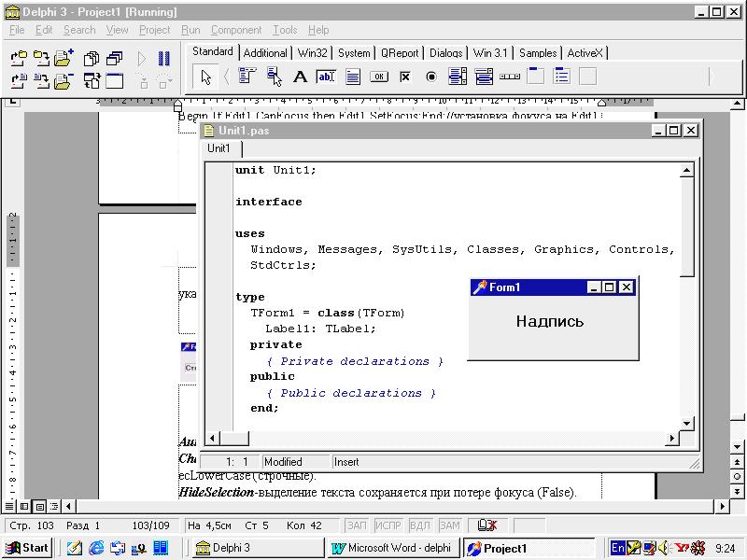Switch Word to outline view button

coord(54,506)
